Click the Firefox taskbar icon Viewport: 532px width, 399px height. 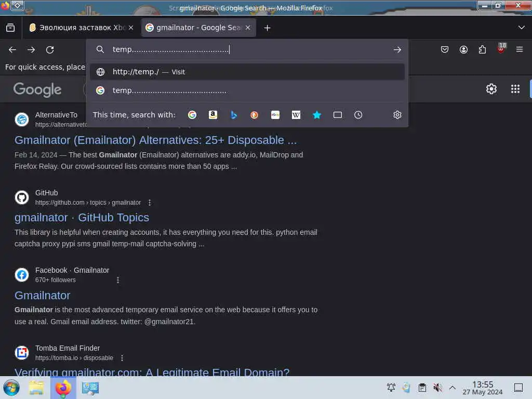pyautogui.click(x=63, y=388)
